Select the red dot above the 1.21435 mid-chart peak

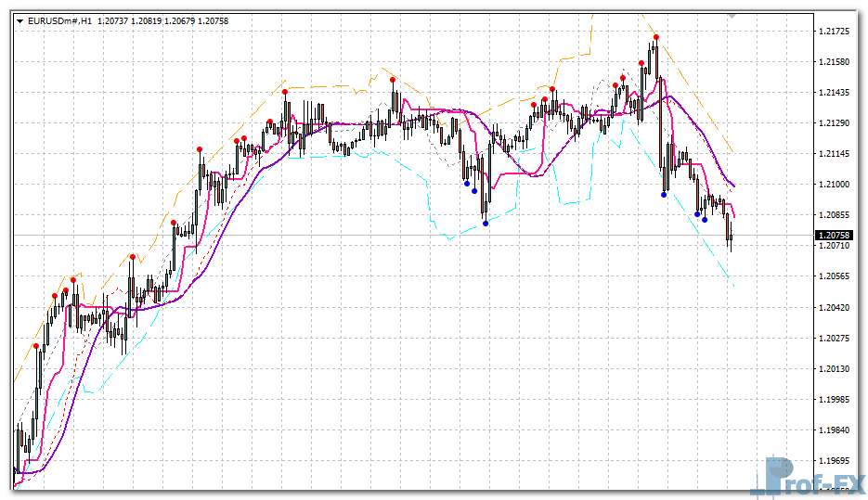(394, 80)
